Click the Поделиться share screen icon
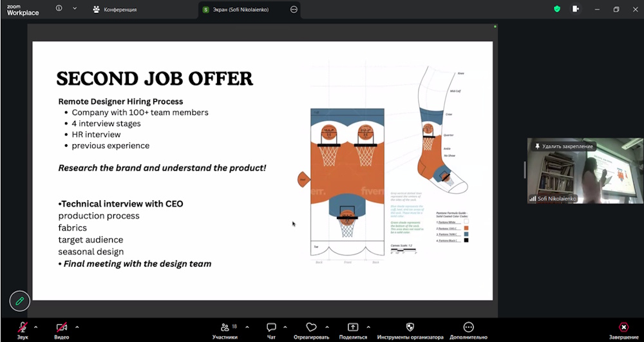This screenshot has height=342, width=644. [352, 327]
